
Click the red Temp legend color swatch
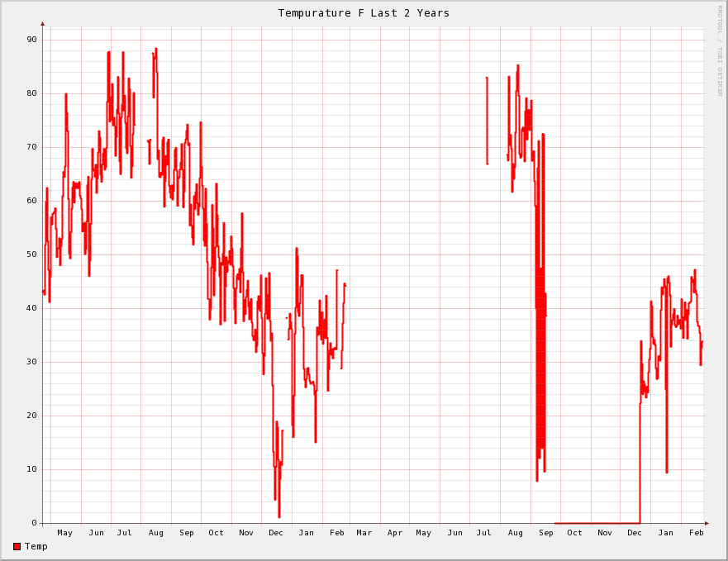(x=17, y=546)
